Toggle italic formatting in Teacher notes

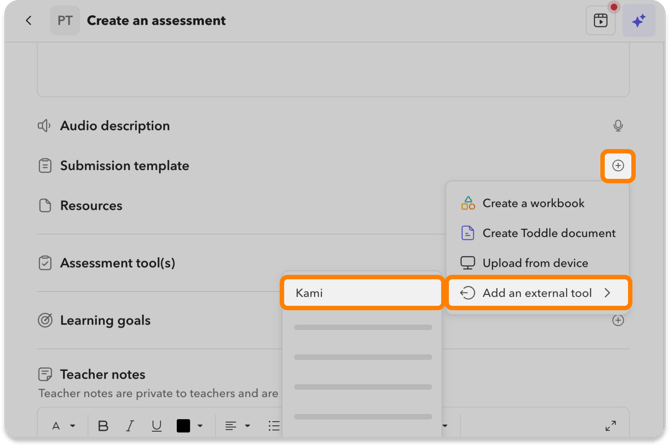point(130,426)
